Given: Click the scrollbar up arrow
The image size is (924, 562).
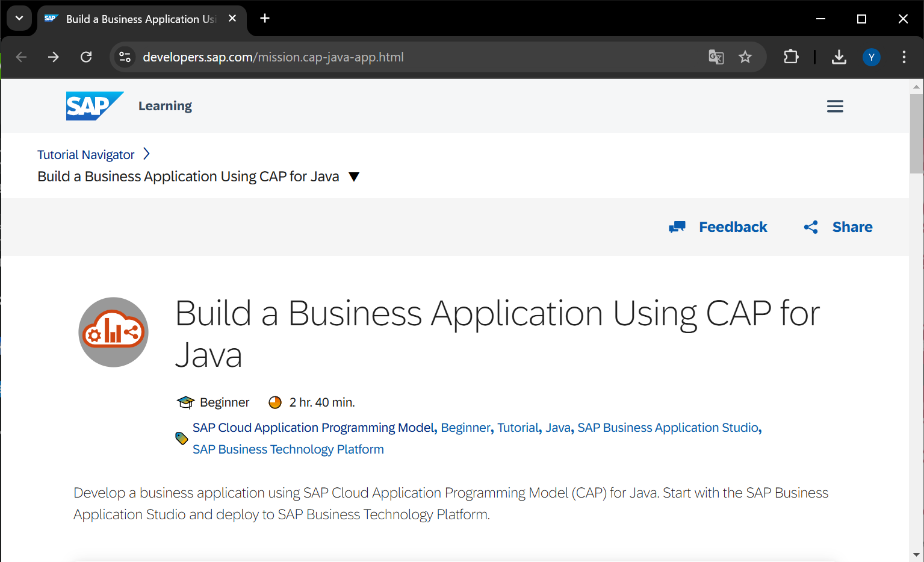Looking at the screenshot, I should coord(916,87).
